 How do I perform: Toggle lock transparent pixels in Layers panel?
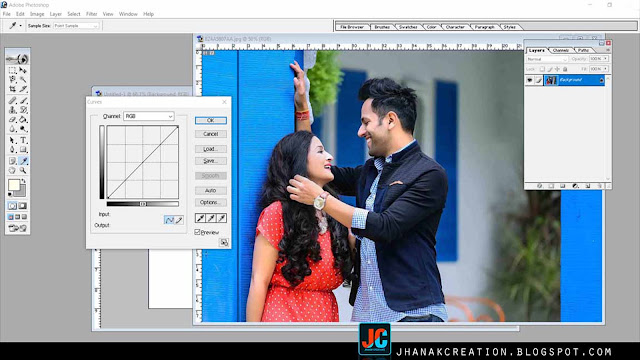[542, 69]
